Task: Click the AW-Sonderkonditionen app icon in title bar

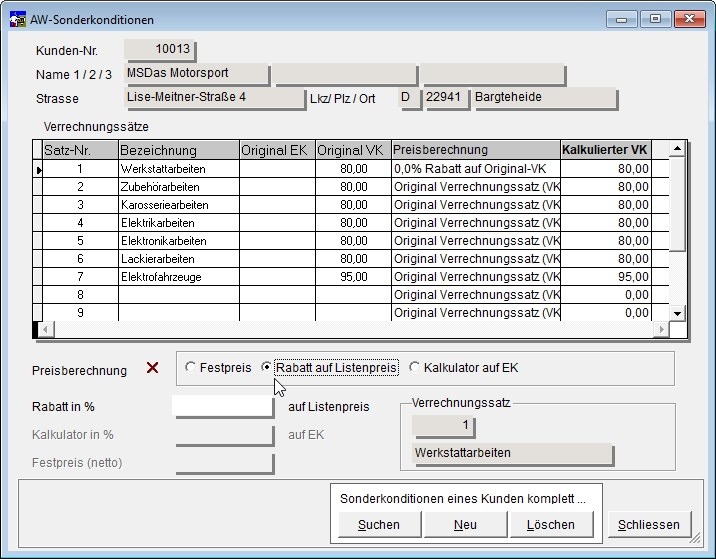Action: pyautogui.click(x=18, y=20)
